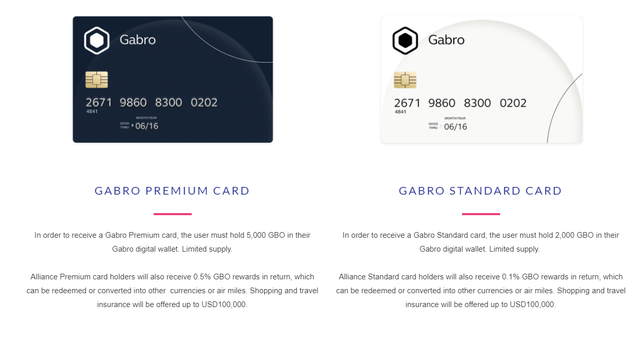Click the gold chip on the Premium card
The height and width of the screenshot is (342, 644).
point(97,80)
